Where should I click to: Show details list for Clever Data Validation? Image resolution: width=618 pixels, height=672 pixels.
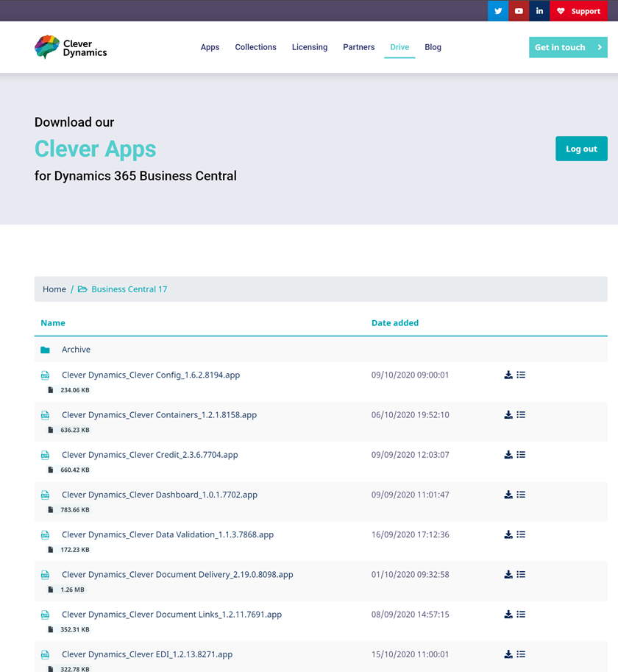tap(521, 534)
